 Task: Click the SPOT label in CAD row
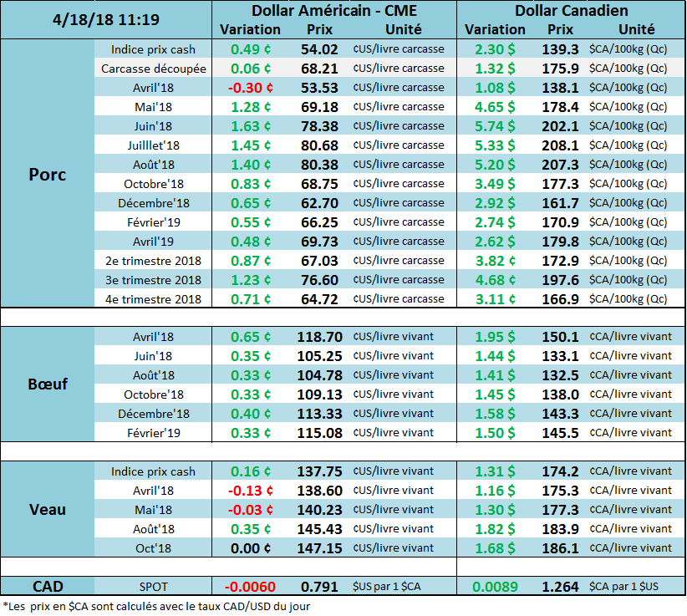(x=153, y=587)
